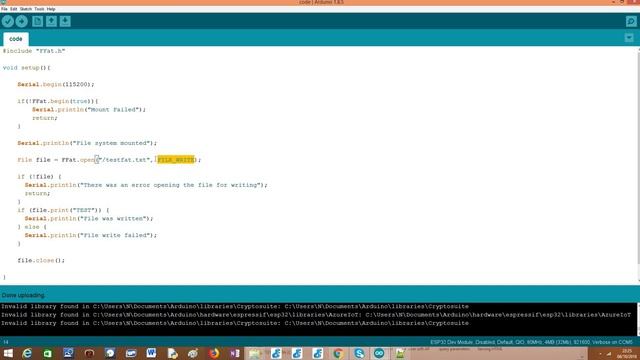This screenshot has width=640, height=360.
Task: Click the taskbar clock and date
Action: coord(627,353)
